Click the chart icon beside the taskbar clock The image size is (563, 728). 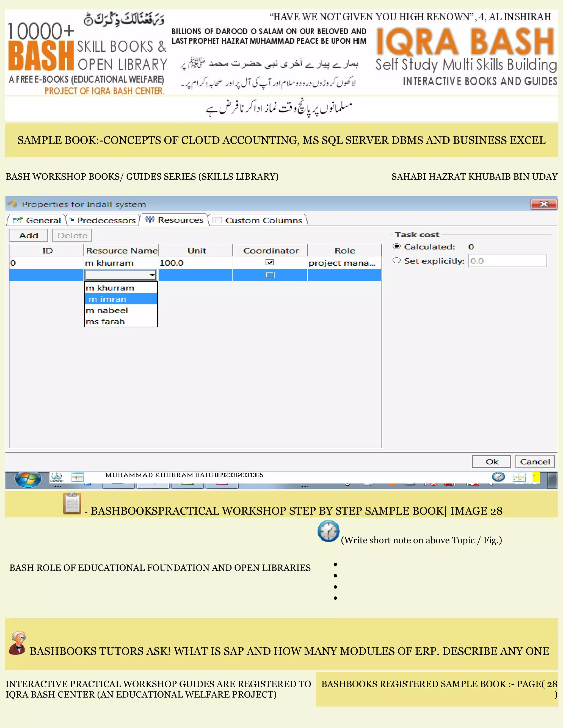(519, 477)
